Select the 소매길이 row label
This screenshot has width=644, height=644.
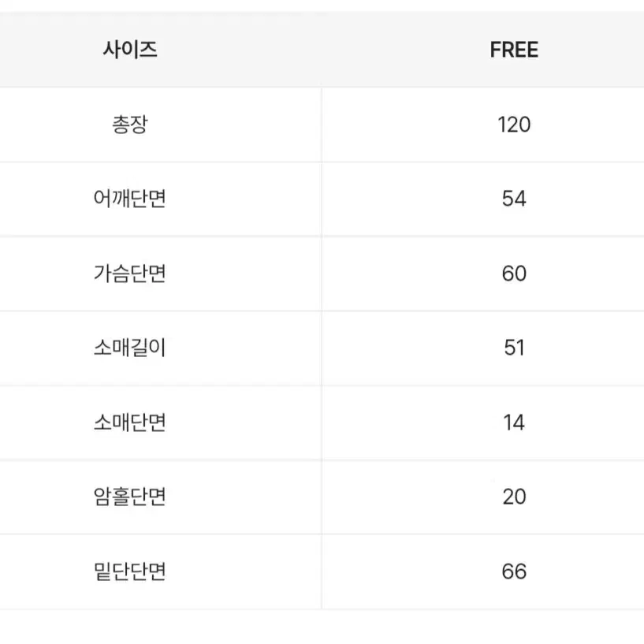click(x=130, y=348)
